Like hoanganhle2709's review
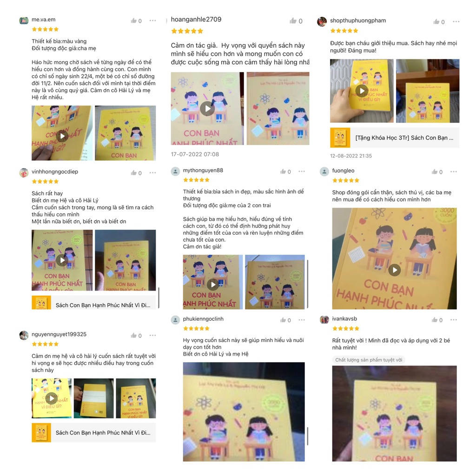Screen dimensions: 476x476 (x=293, y=20)
